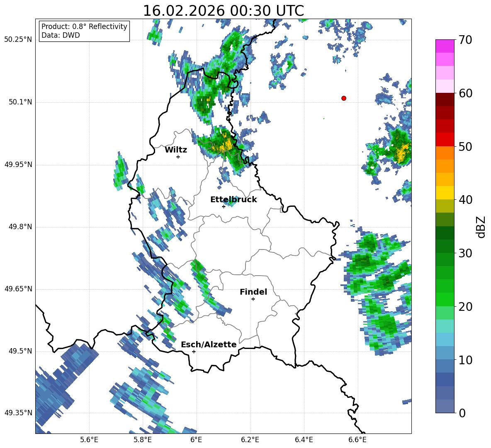Pick the yellow colorbar segment at 40
Viewport: 491px width, 448px height.
click(445, 193)
